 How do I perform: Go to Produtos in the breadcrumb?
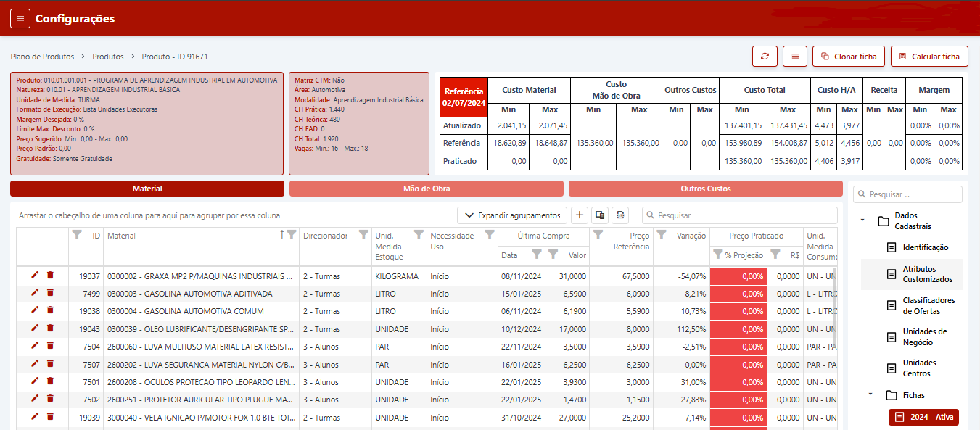108,57
